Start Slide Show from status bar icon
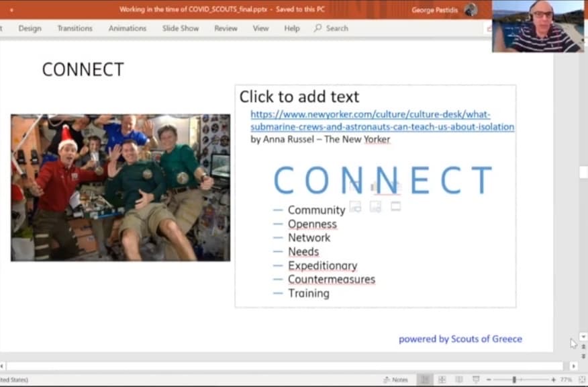Image resolution: width=588 pixels, height=387 pixels. point(476,380)
